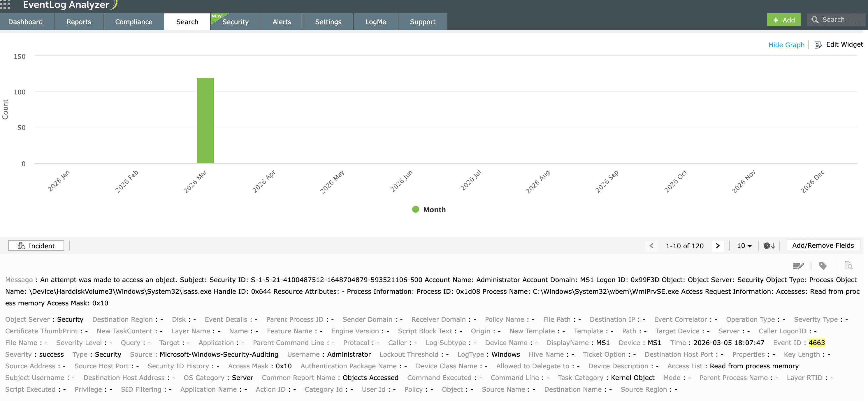Open the Dashboard tab
The height and width of the screenshot is (401, 868).
pos(26,22)
